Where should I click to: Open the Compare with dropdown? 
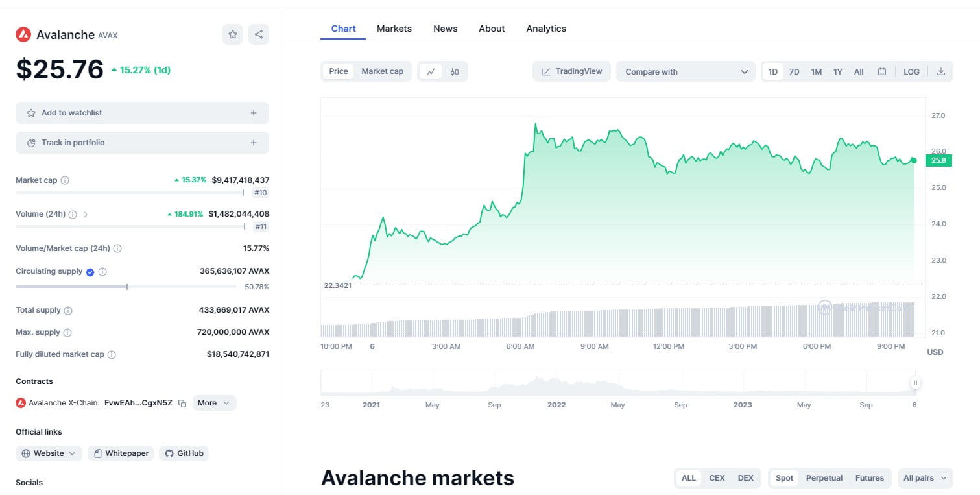point(686,71)
